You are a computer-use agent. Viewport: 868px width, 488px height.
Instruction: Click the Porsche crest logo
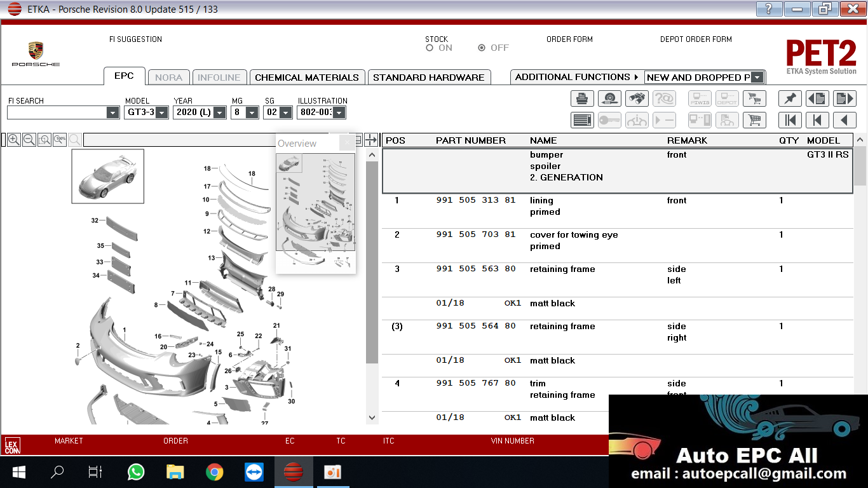point(36,52)
